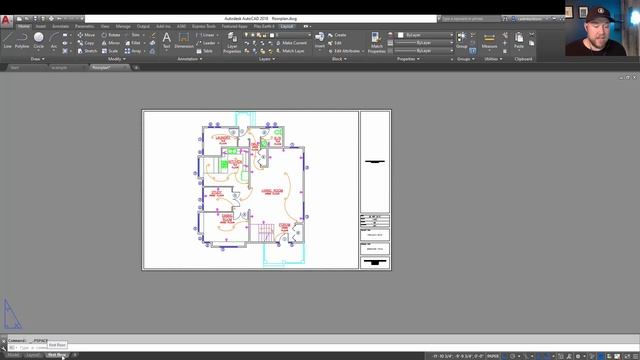
Task: Select the Text annotation tool
Action: 166,41
